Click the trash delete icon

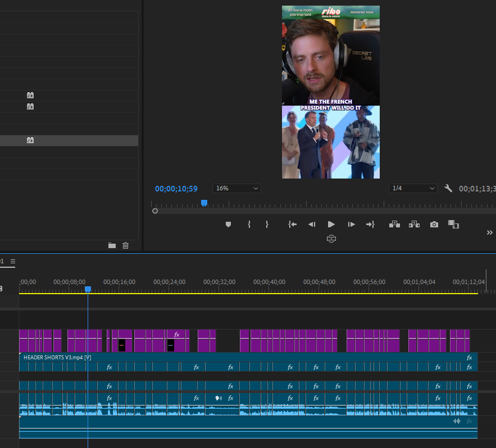[126, 245]
